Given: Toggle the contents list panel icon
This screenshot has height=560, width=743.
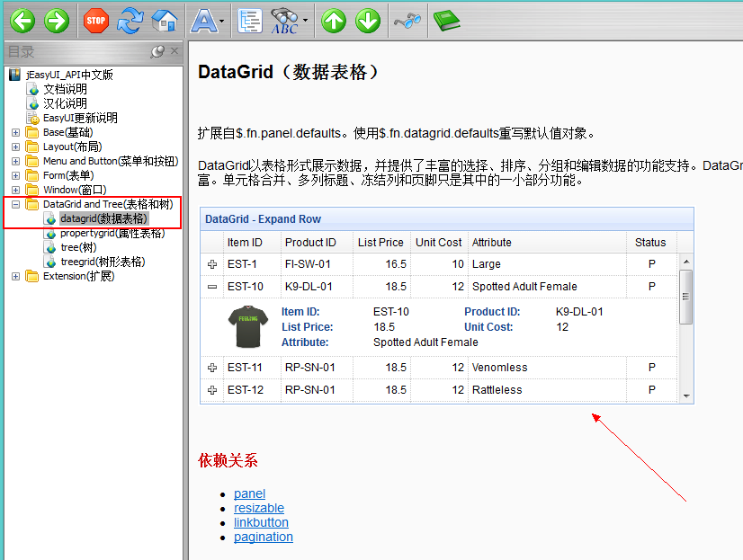Looking at the screenshot, I should pos(250,21).
